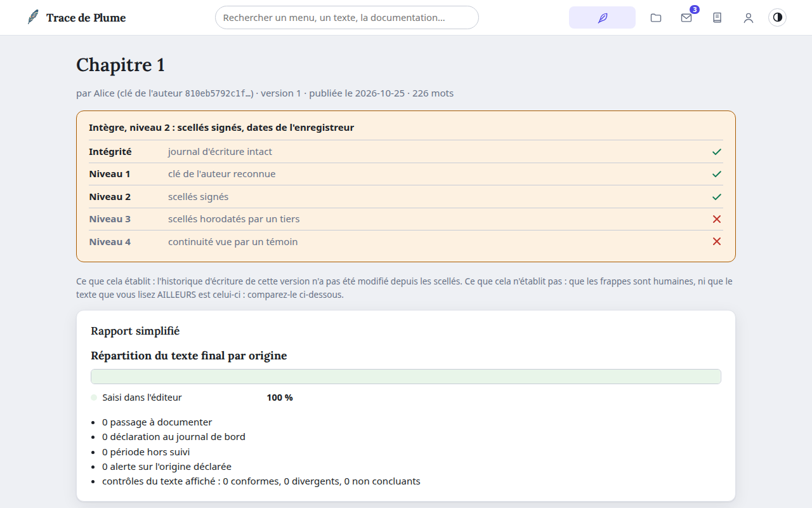Focus the "Rechercher un menu, un texte" search field
Image resolution: width=812 pixels, height=508 pixels.
(347, 18)
